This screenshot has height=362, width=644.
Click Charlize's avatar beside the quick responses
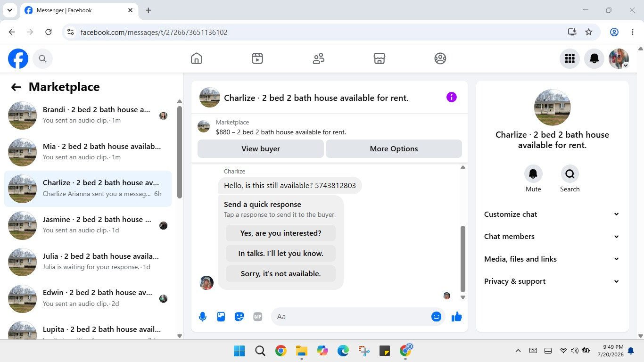(x=206, y=283)
